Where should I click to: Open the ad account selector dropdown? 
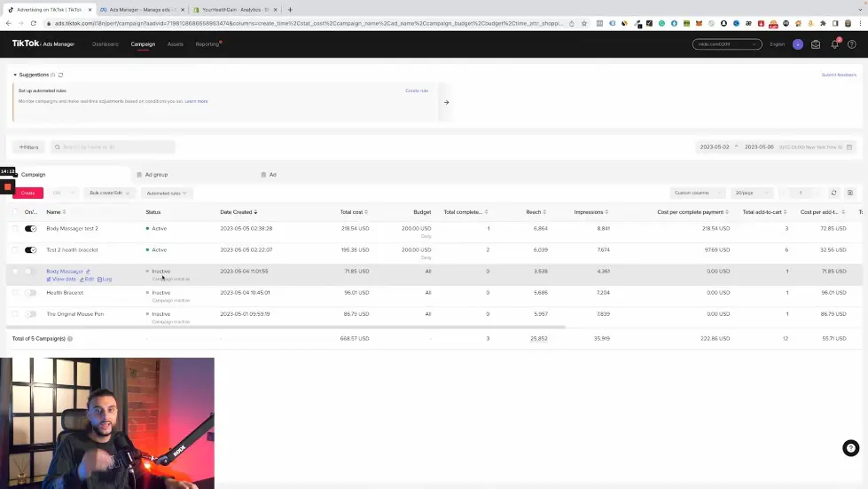(727, 44)
